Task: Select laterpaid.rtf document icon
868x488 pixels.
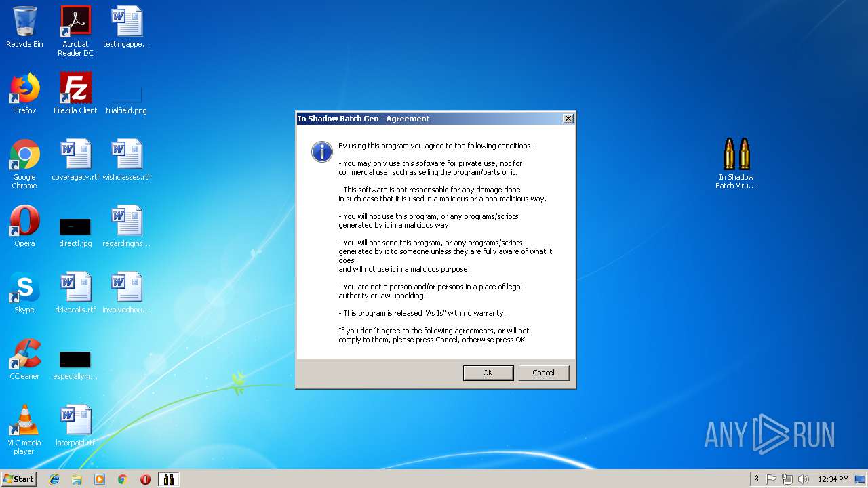Action: [75, 426]
